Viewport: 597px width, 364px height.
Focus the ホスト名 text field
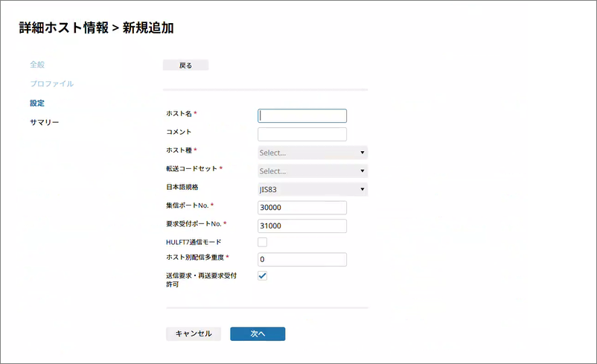tap(302, 116)
